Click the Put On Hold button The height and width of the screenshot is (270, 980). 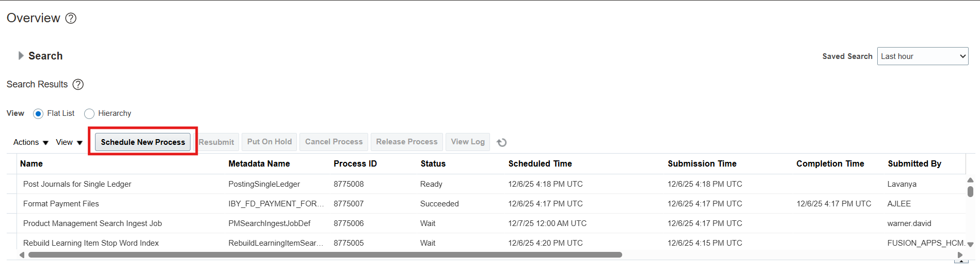click(x=269, y=142)
